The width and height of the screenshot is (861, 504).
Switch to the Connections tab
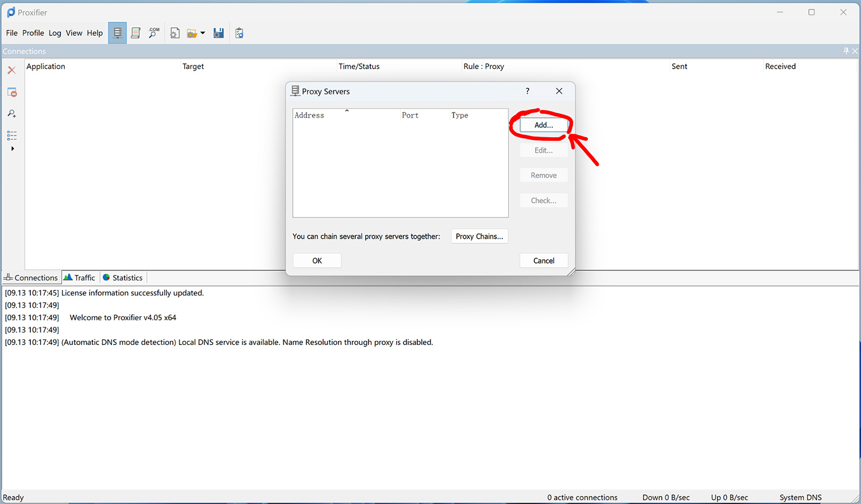(31, 277)
